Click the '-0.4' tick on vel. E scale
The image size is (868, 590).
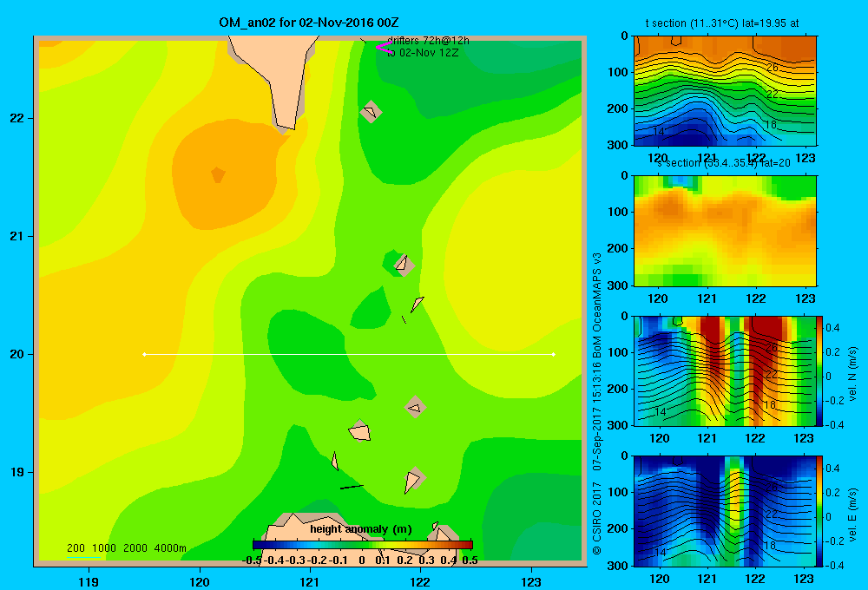(834, 565)
